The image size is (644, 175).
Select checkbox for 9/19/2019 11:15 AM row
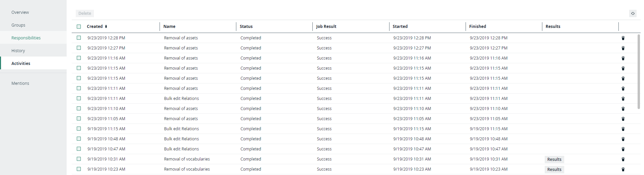(79, 129)
